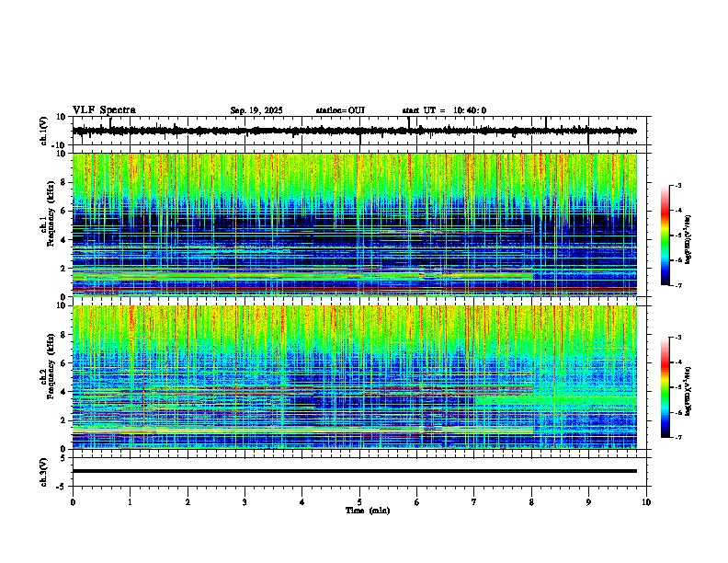The width and height of the screenshot is (728, 563).
Task: Click the "8" tick on ch.1 frequency axis
Action: [64, 182]
